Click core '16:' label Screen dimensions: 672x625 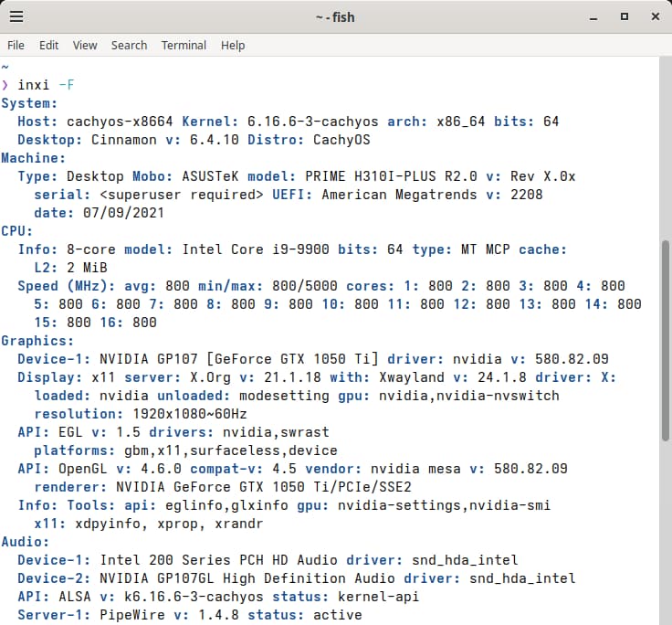point(111,323)
